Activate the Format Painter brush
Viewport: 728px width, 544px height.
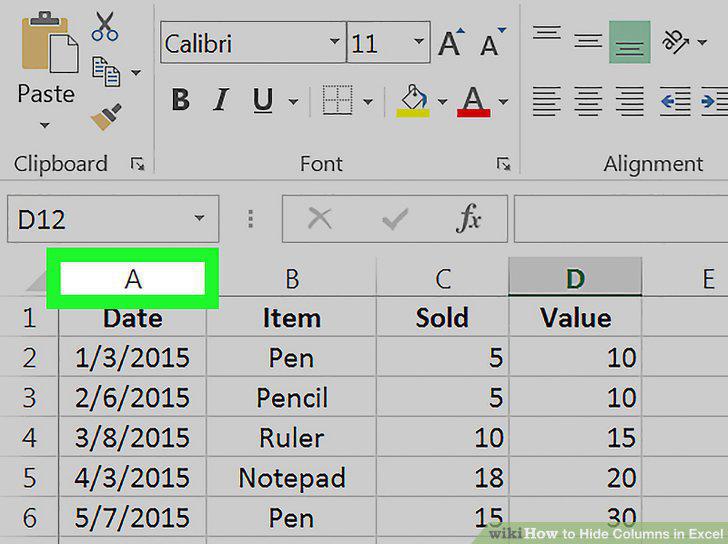[106, 117]
